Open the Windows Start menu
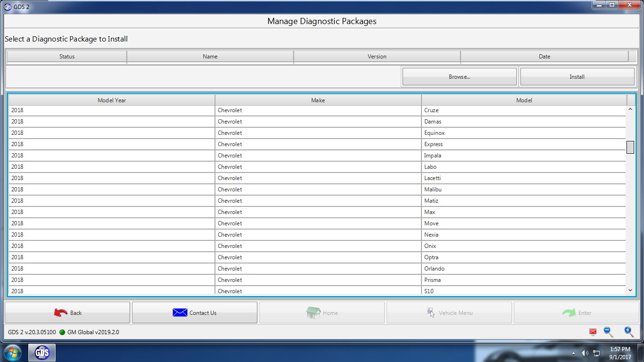Image resolution: width=644 pixels, height=362 pixels. coord(12,353)
